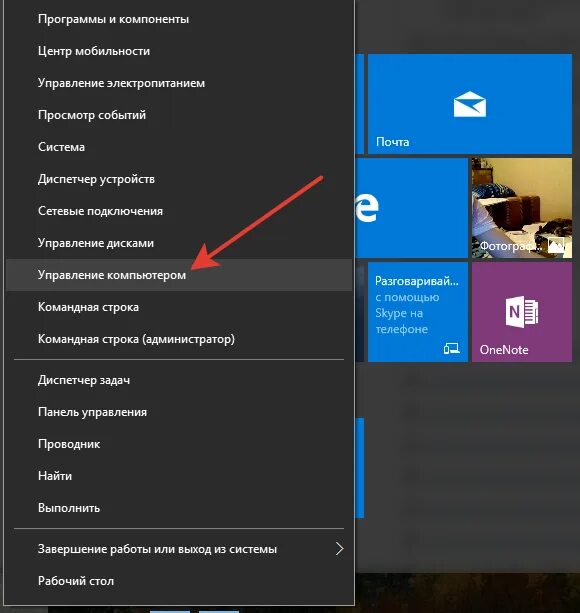
Task: Expand Завершение работы или выход из системы
Action: point(179,549)
